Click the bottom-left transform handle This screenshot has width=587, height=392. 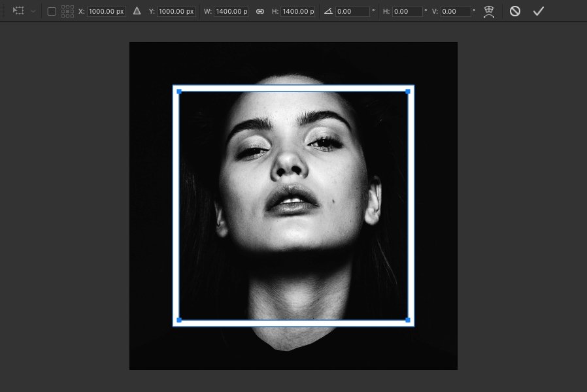tap(179, 320)
